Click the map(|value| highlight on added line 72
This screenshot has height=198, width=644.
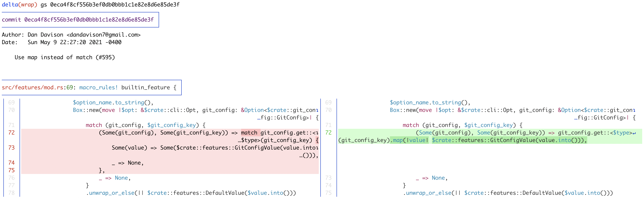[409, 140]
